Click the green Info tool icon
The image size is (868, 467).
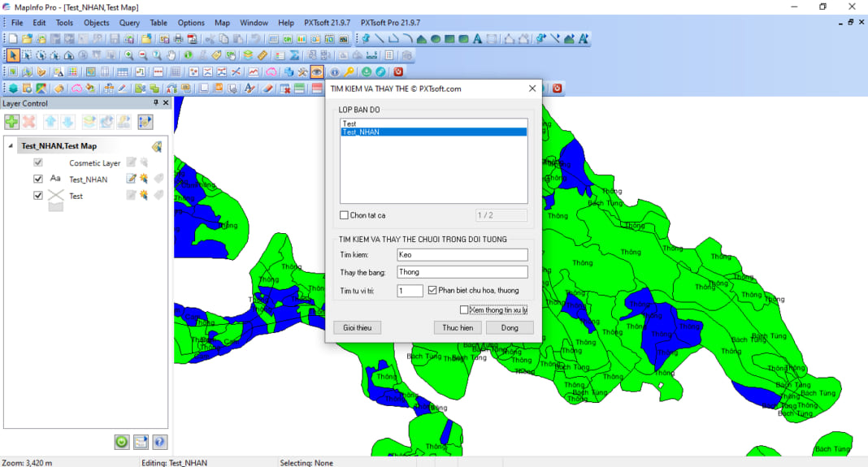pos(189,55)
